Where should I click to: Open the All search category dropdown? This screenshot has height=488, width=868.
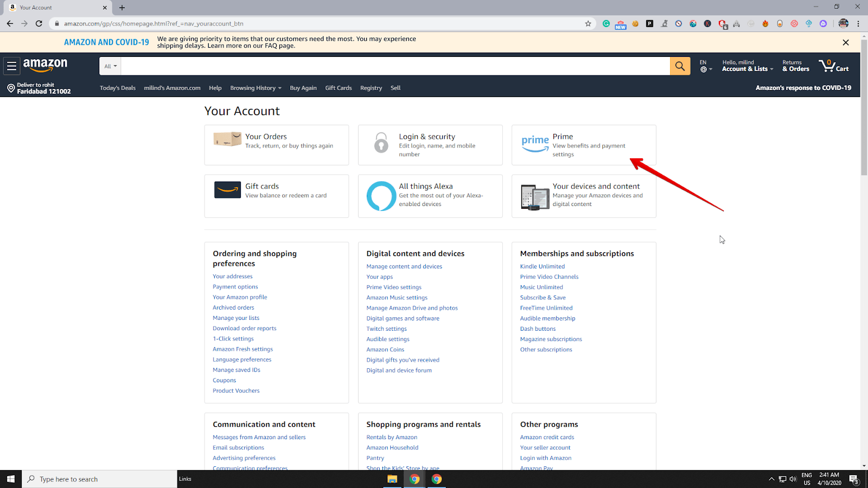[110, 66]
